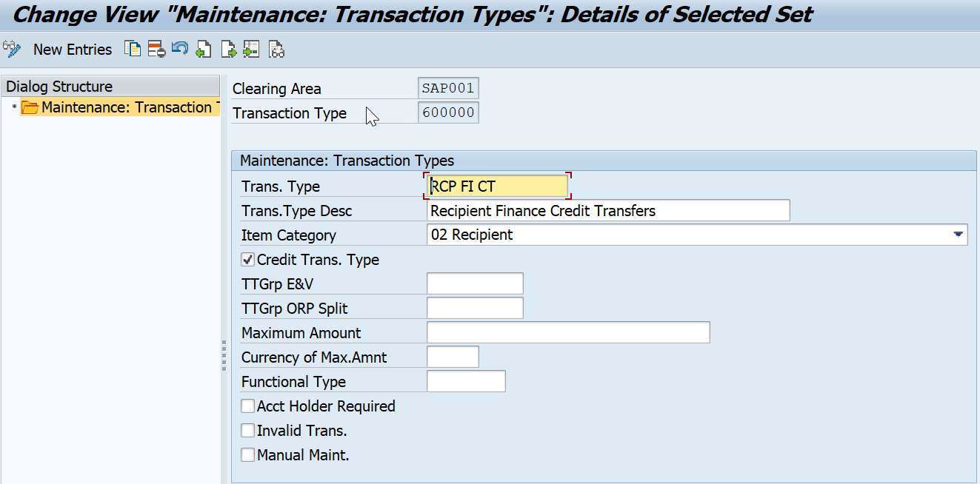This screenshot has height=484, width=980.
Task: Uncheck the Credit Trans. Type checkbox
Action: tap(247, 259)
